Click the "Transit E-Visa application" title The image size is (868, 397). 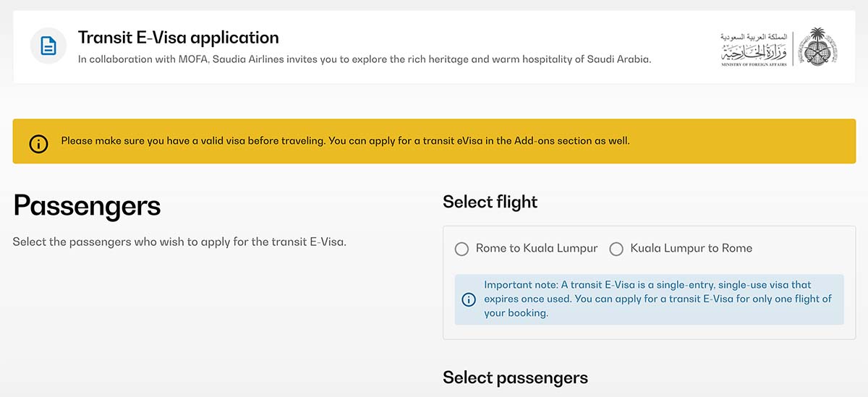point(178,38)
